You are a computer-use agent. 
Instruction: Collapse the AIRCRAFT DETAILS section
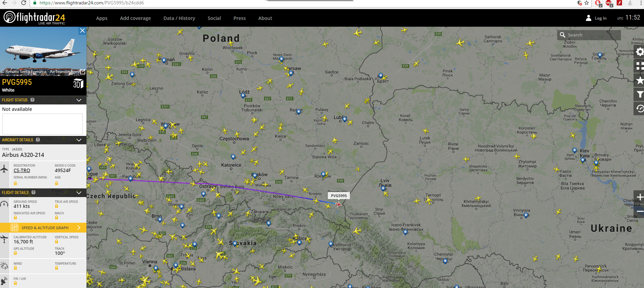(79, 140)
